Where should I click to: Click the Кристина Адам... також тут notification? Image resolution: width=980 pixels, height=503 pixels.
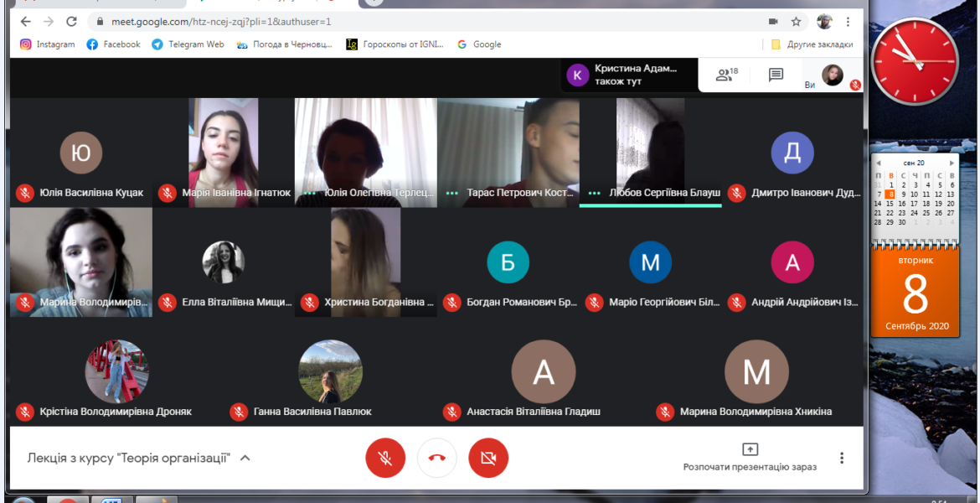629,75
